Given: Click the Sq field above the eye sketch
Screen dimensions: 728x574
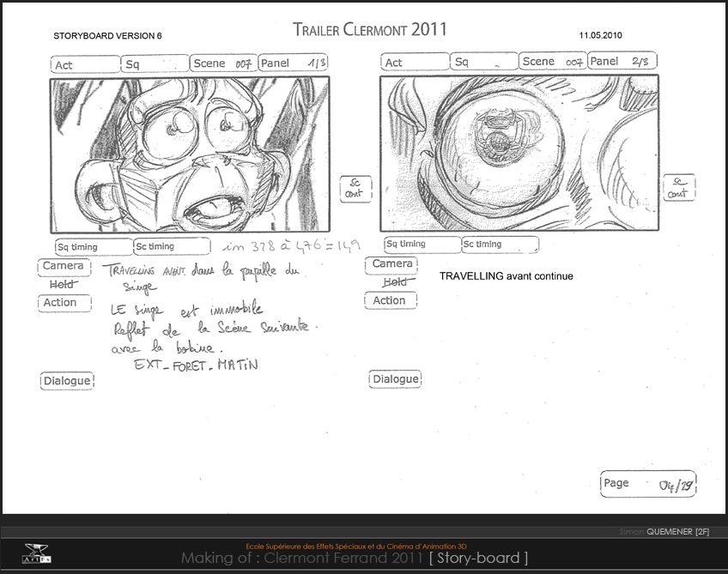Looking at the screenshot, I should (x=483, y=62).
